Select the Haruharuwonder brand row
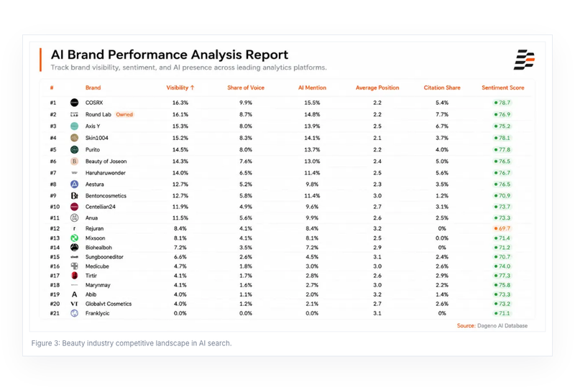 pyautogui.click(x=287, y=173)
